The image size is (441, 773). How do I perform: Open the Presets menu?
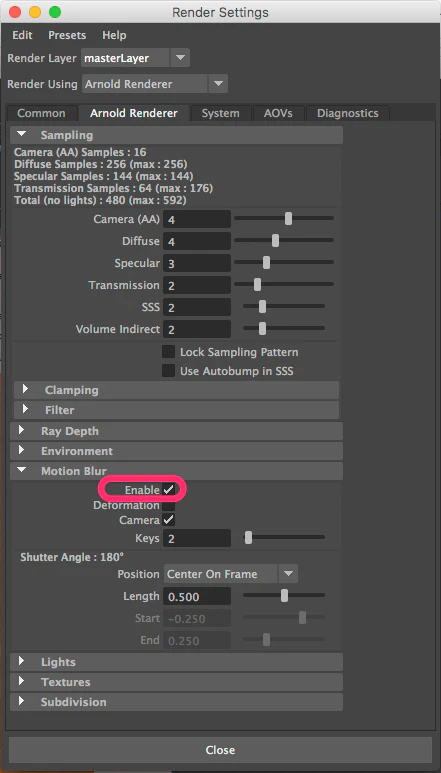[x=67, y=35]
